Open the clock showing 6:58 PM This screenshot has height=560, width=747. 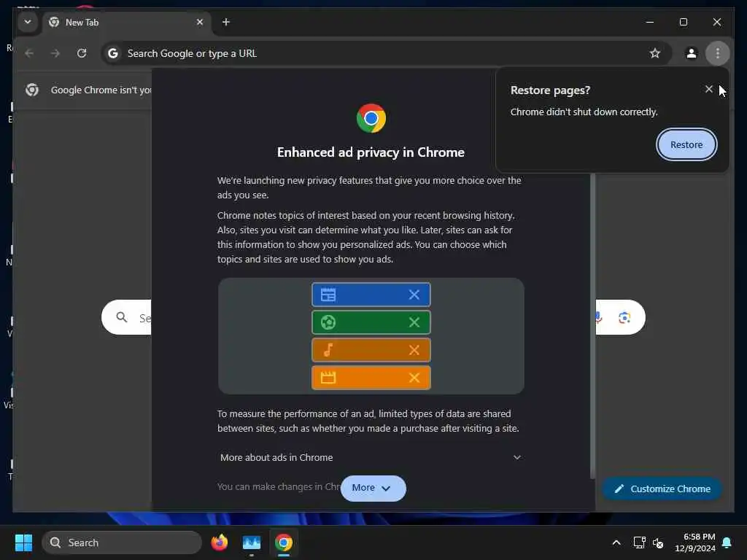coord(695,542)
